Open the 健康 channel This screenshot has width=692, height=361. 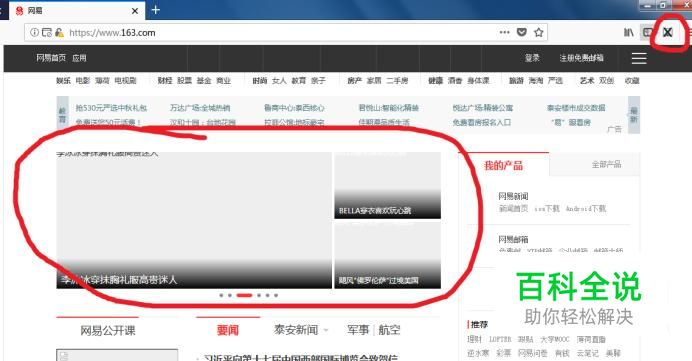(x=436, y=81)
